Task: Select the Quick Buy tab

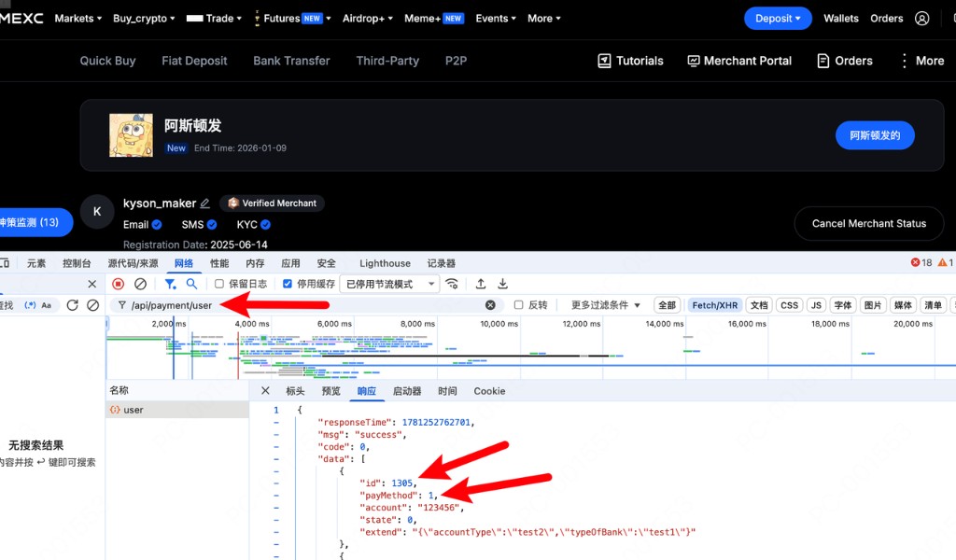Action: (x=108, y=61)
